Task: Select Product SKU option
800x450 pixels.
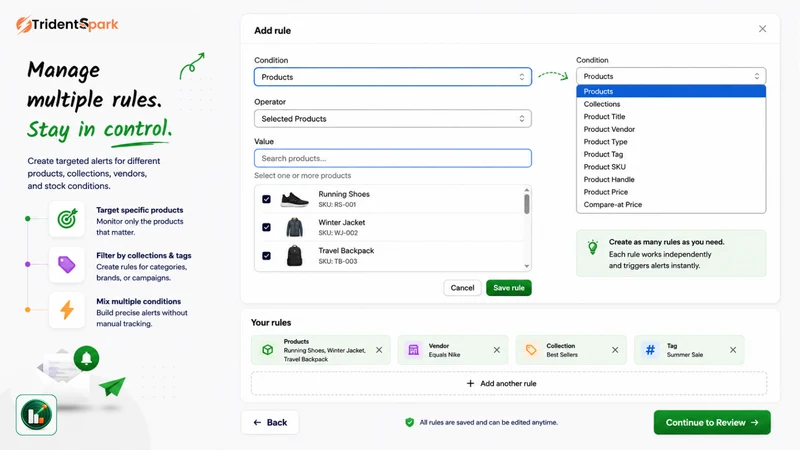Action: 671,167
